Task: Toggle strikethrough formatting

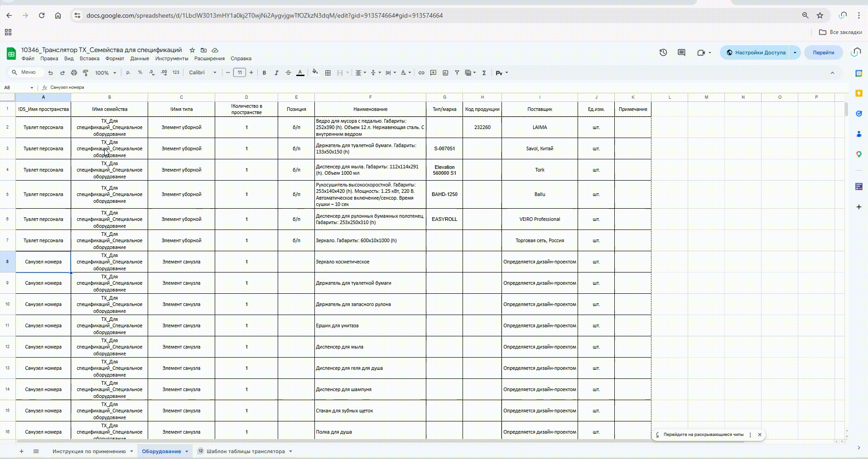Action: coord(288,72)
